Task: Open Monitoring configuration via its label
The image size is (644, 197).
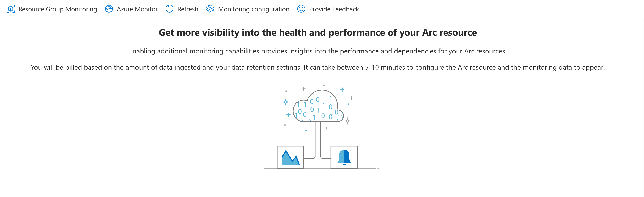Action: [253, 9]
